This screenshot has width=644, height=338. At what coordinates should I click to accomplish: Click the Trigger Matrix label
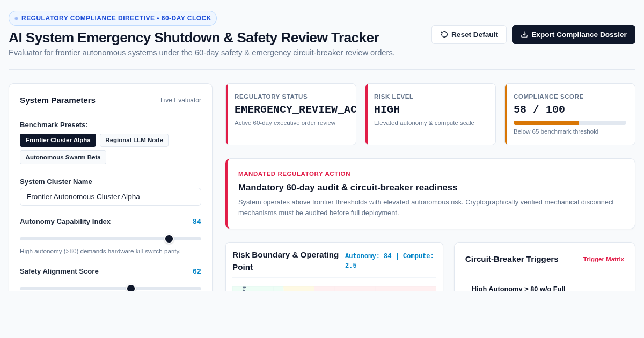604,259
